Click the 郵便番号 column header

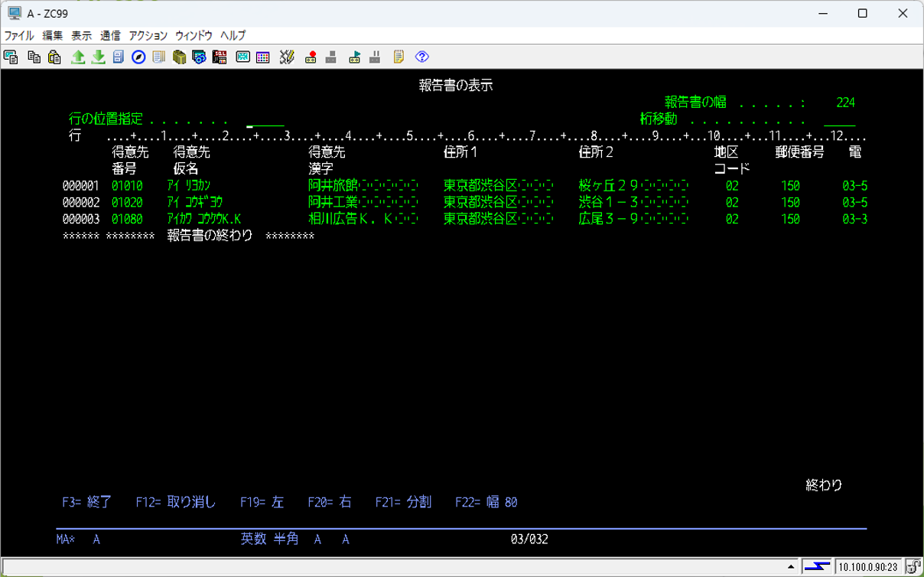point(800,152)
